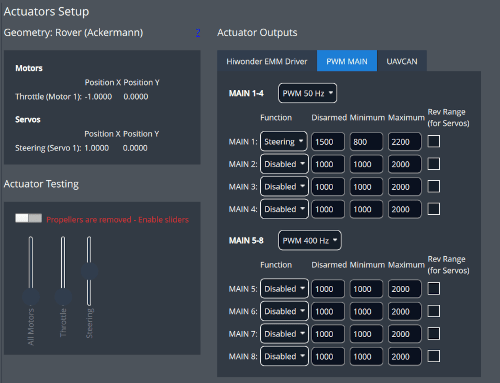The width and height of the screenshot is (500, 383).
Task: Check Rev Range for MAIN 1
Action: click(434, 141)
